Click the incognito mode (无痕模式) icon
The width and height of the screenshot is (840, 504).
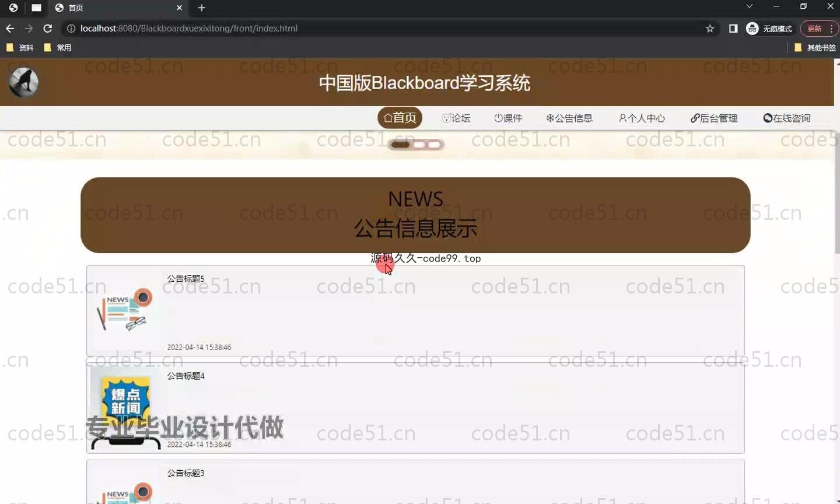[752, 28]
